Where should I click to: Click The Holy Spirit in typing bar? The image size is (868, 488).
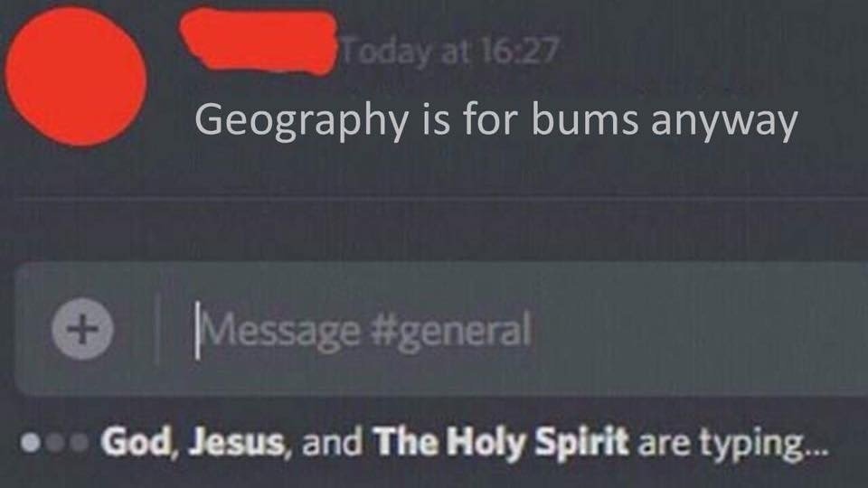(x=502, y=443)
